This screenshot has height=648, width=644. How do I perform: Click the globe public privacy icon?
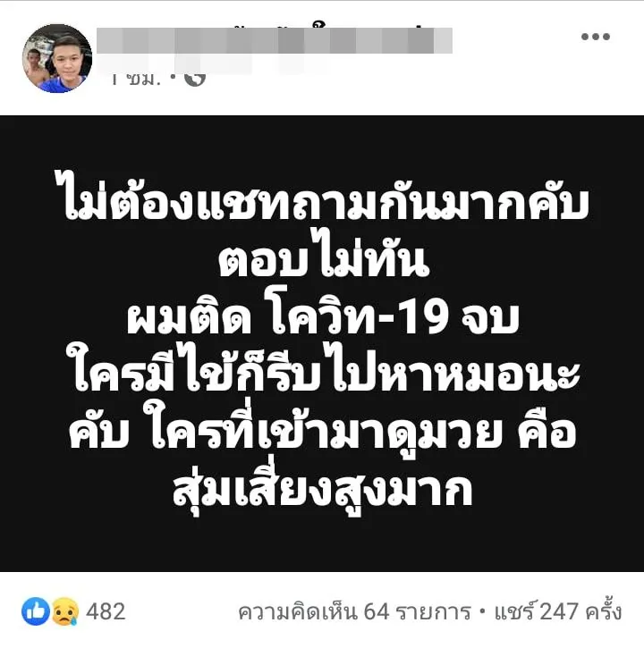(195, 78)
